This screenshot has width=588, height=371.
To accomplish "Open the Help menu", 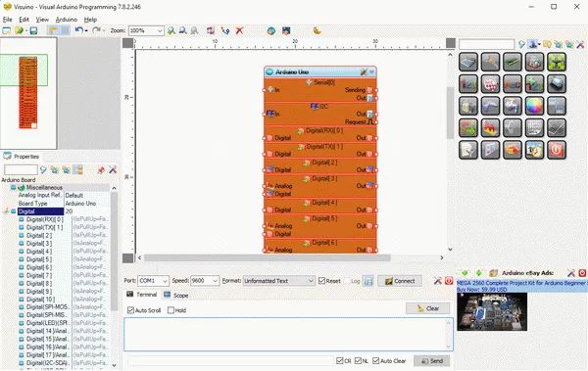I will 90,20.
